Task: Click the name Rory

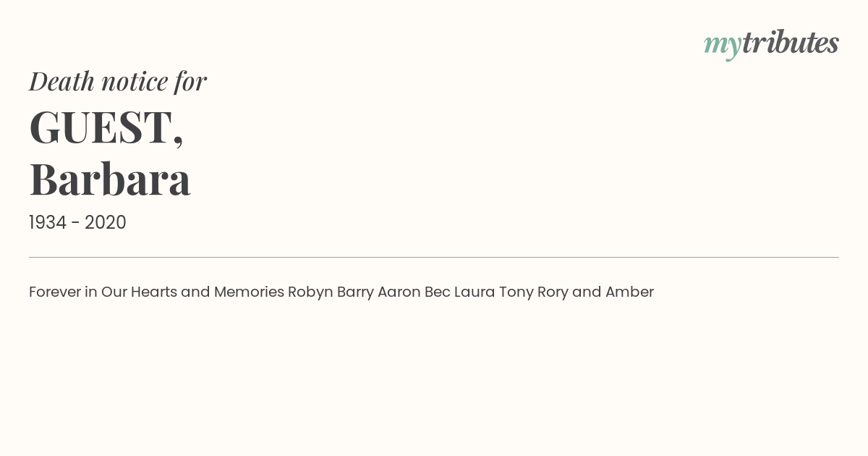Action: [553, 292]
